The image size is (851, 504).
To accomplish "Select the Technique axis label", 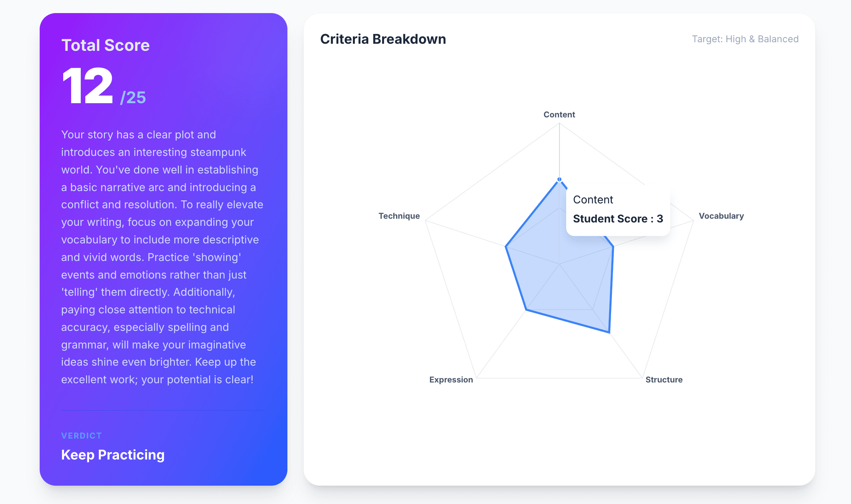I will click(399, 216).
